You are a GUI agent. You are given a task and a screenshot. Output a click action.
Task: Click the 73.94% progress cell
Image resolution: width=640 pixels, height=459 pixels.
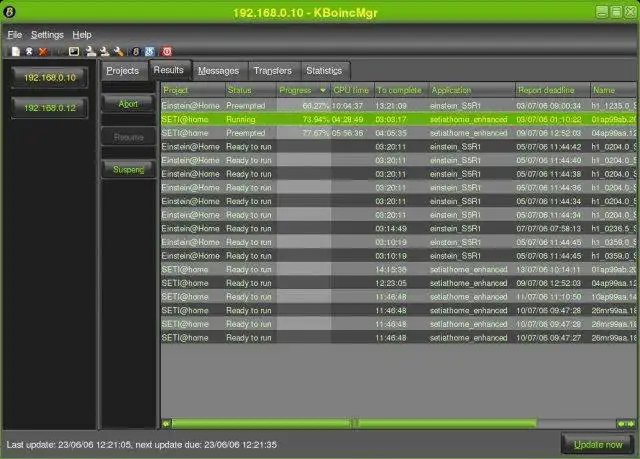point(304,120)
